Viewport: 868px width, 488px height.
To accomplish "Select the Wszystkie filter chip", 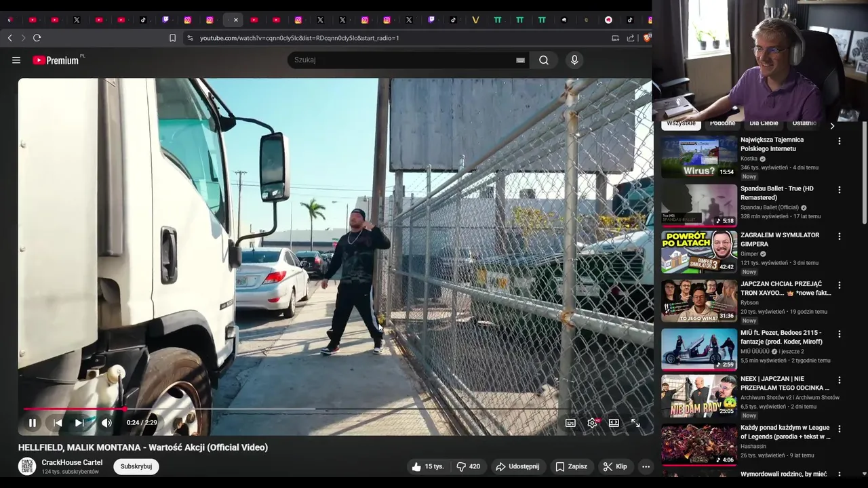I will (x=681, y=124).
